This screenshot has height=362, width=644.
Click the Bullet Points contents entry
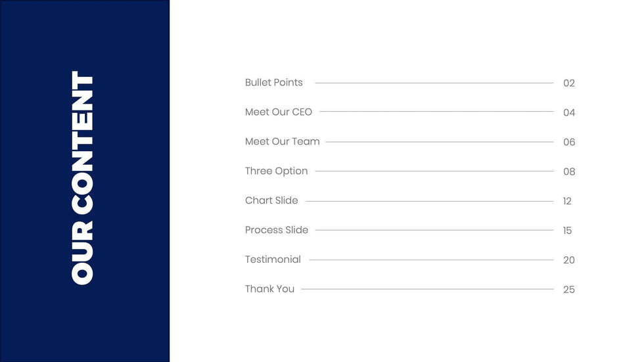[x=273, y=83]
